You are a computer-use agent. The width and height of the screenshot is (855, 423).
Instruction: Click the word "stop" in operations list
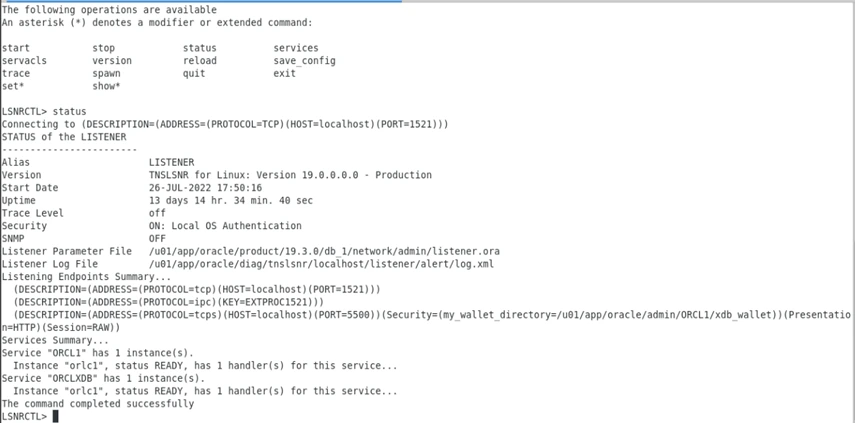tap(104, 48)
